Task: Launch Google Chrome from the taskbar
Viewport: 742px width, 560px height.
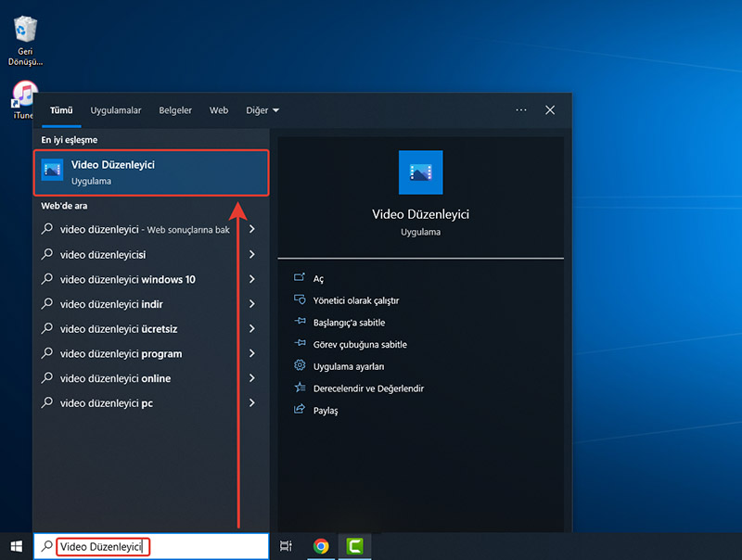Action: pos(321,546)
